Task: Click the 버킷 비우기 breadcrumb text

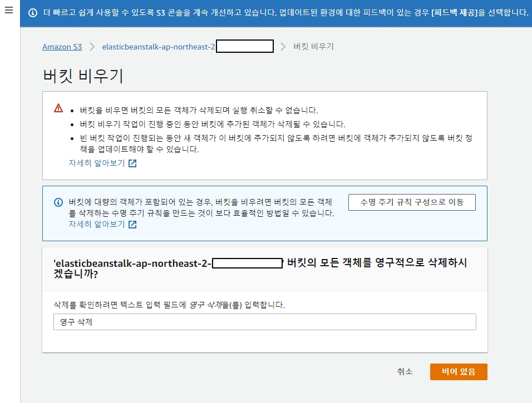Action: point(313,47)
